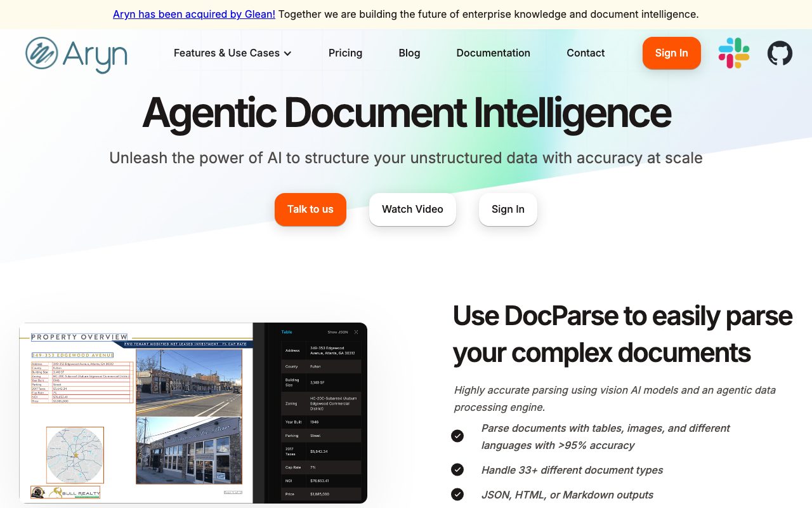
Task: Play the Watch Video button
Action: click(x=412, y=209)
